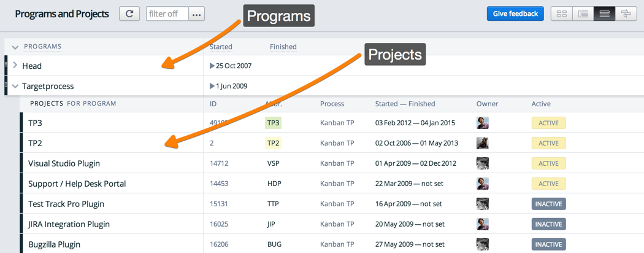Click dates 02 Oct 2006 — 01 May 2013
The width and height of the screenshot is (644, 253).
[x=416, y=143]
